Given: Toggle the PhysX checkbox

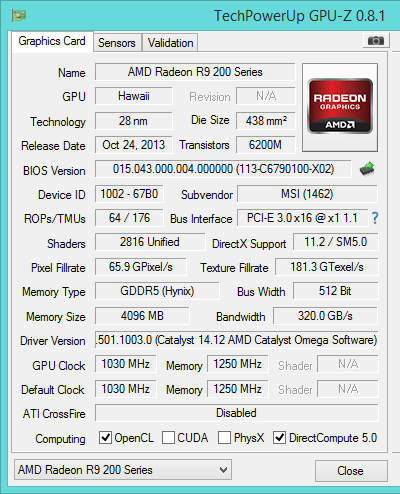Looking at the screenshot, I should tap(224, 438).
